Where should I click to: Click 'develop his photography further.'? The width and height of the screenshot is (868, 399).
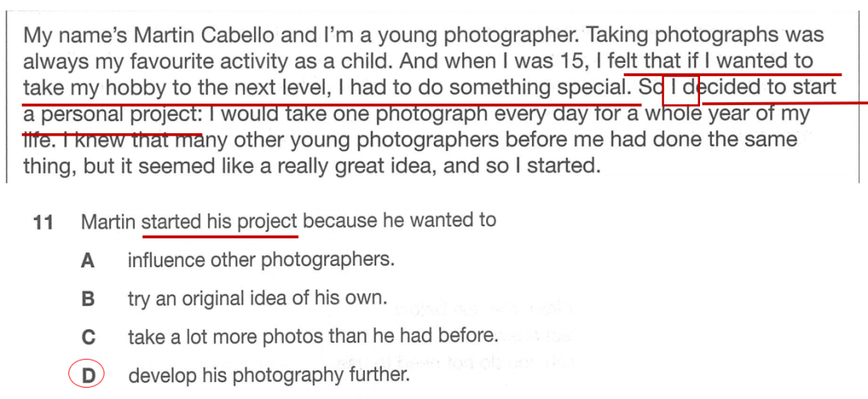[269, 377]
